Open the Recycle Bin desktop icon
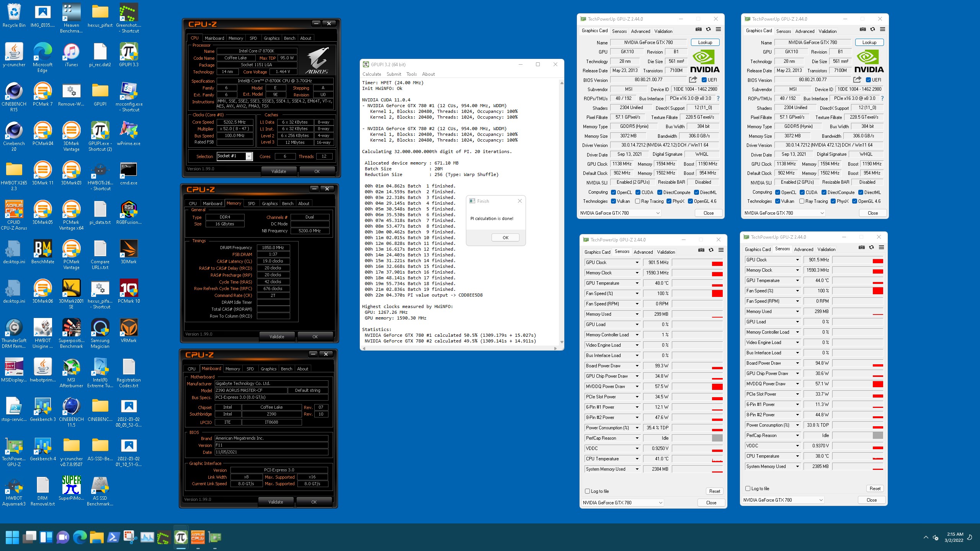Screen dimensions: 980x551 pos(14,16)
